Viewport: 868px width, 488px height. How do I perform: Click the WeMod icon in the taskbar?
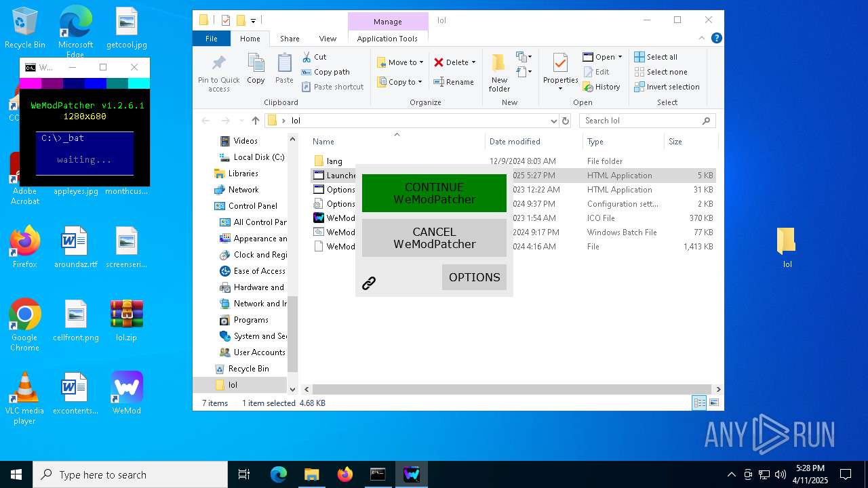point(412,474)
